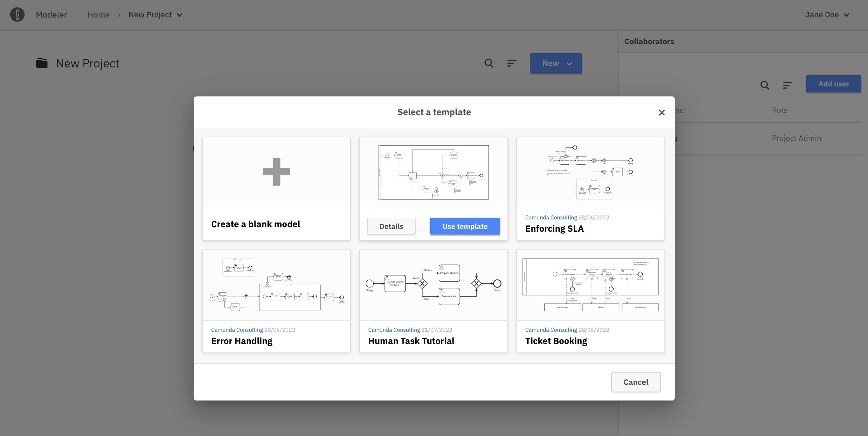
Task: Click the folder icon beside New Project
Action: (41, 63)
